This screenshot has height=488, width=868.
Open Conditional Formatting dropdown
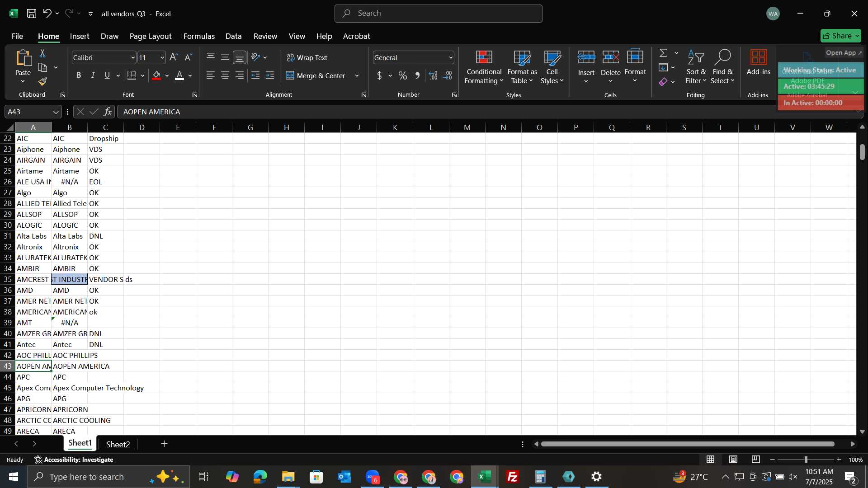click(x=484, y=67)
